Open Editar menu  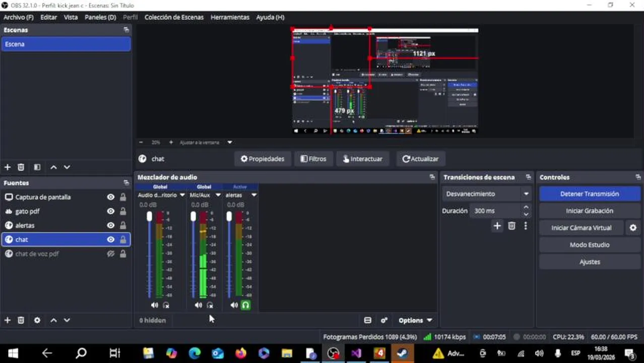48,17
